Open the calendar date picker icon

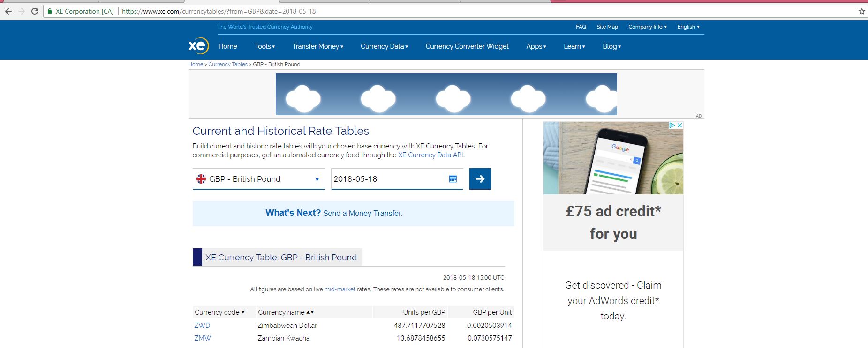pos(453,179)
